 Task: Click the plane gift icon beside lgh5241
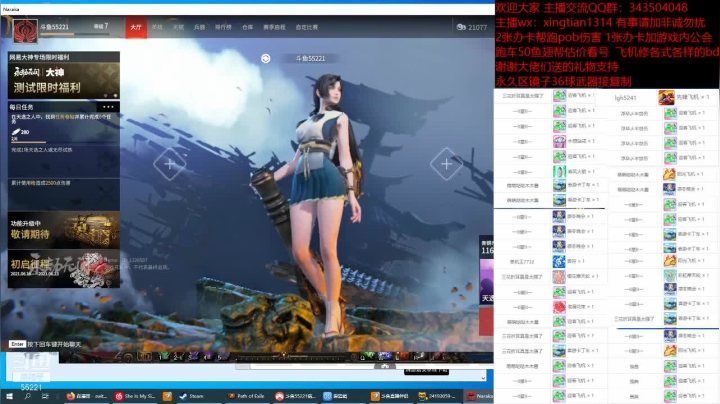pyautogui.click(x=666, y=97)
